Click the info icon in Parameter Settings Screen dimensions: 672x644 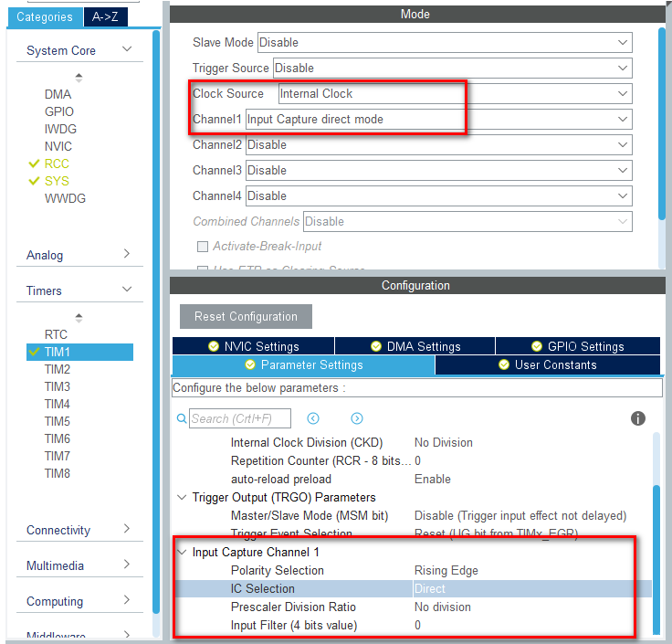point(637,418)
